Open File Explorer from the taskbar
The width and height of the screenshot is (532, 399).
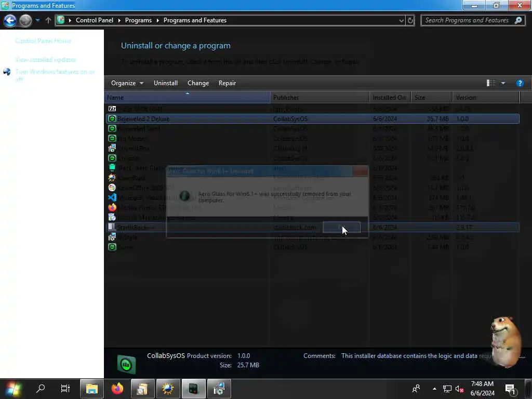click(91, 389)
